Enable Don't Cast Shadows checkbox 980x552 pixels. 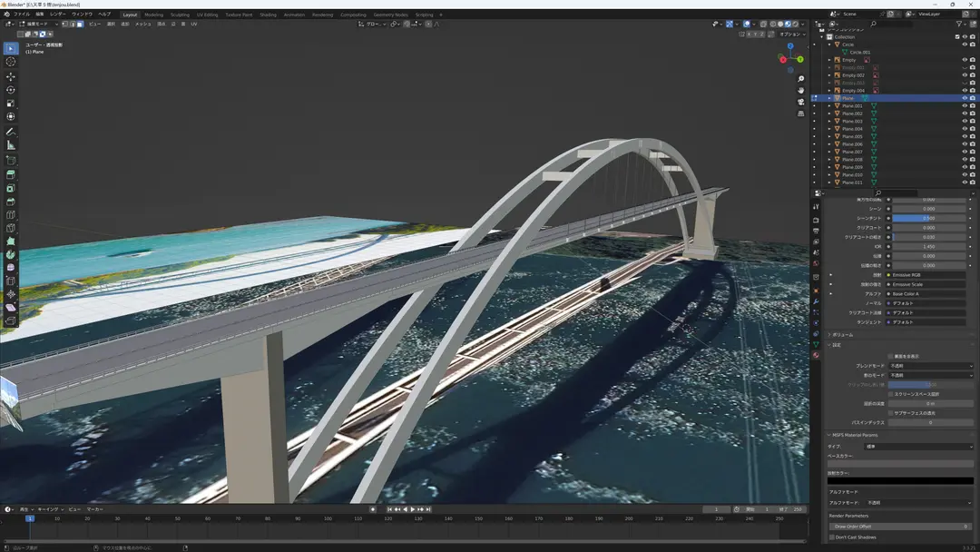832,537
